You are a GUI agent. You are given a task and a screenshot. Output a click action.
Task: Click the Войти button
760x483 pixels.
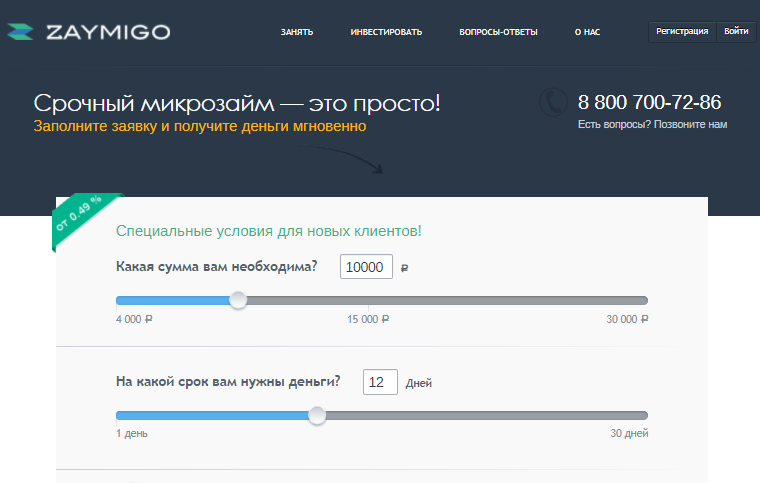click(x=736, y=31)
